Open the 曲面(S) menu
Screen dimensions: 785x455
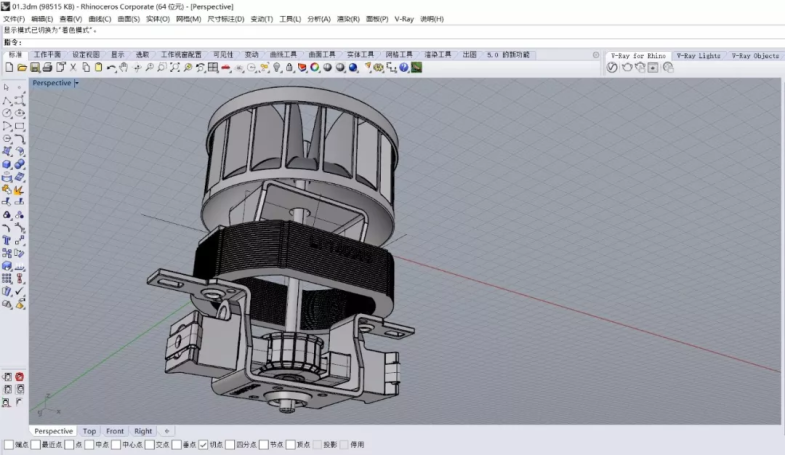click(x=127, y=19)
